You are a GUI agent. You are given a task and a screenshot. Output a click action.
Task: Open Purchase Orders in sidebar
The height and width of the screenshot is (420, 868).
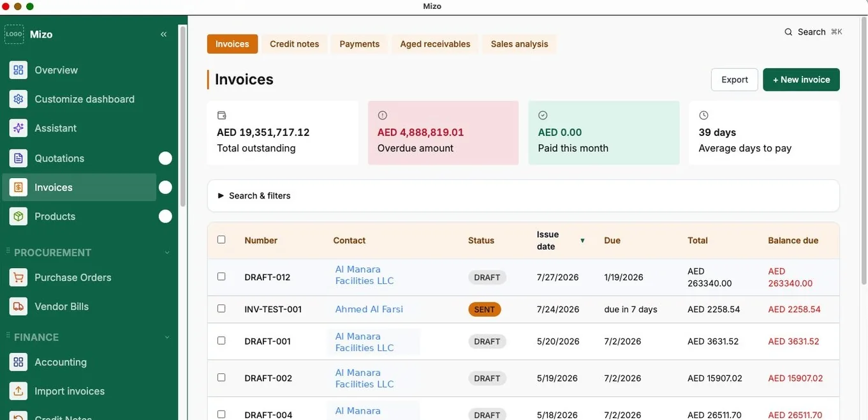click(x=73, y=278)
